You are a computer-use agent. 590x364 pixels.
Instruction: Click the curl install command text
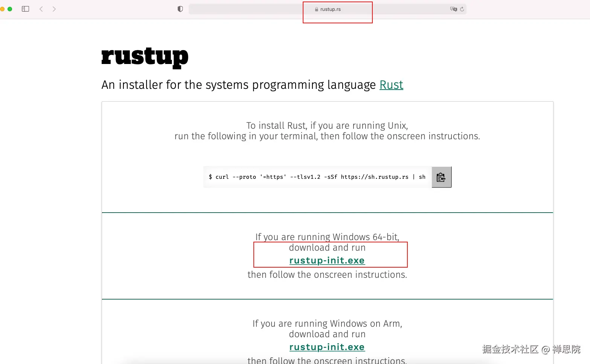pyautogui.click(x=317, y=177)
